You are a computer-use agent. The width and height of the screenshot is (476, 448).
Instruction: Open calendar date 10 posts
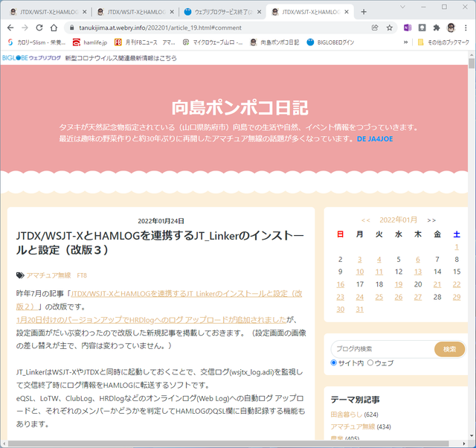(360, 272)
